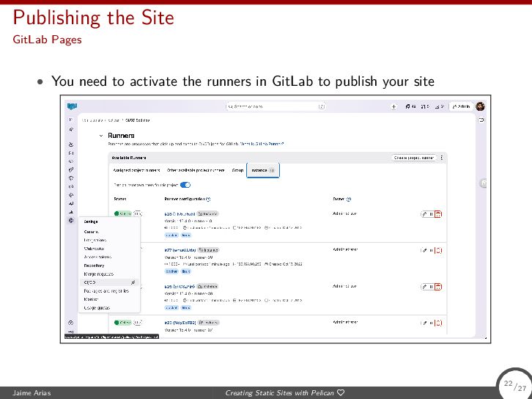Click the Admin button in the top bar
532x399 pixels.
(461, 106)
